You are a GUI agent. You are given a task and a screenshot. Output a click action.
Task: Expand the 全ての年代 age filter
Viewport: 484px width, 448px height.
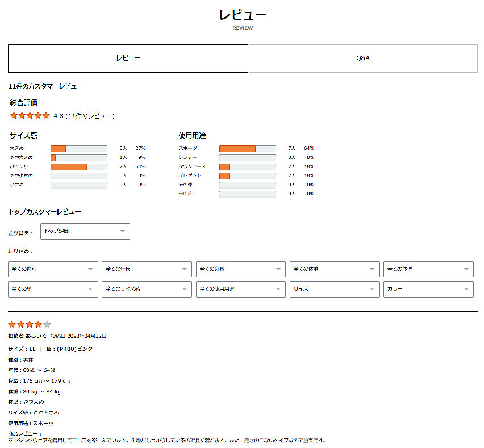[147, 269]
